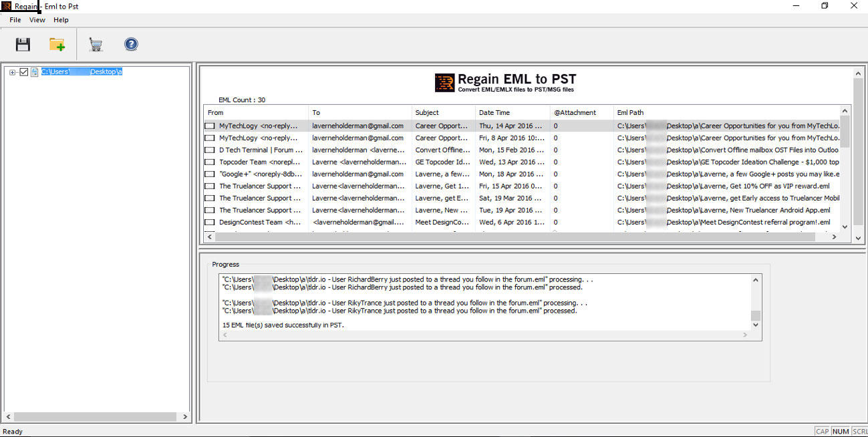Viewport: 868px width, 437px height.
Task: Click the "Topcoder Team" sender cell
Action: (x=261, y=162)
